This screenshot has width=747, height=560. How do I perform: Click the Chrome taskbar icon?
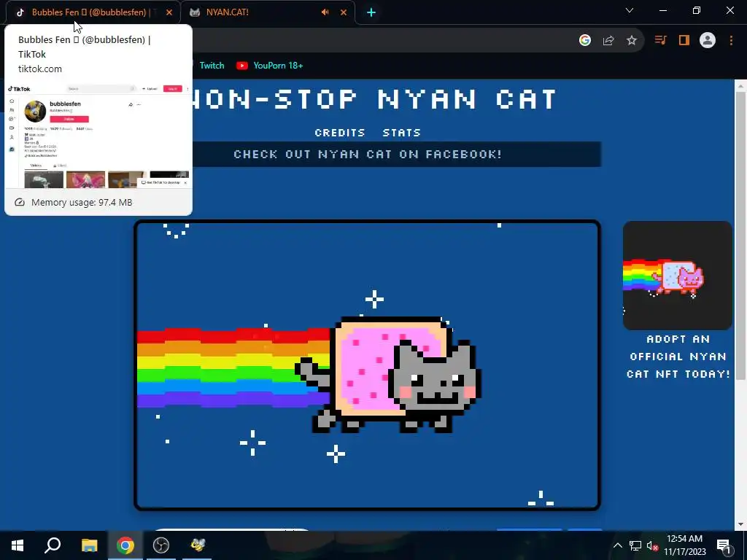(x=125, y=545)
